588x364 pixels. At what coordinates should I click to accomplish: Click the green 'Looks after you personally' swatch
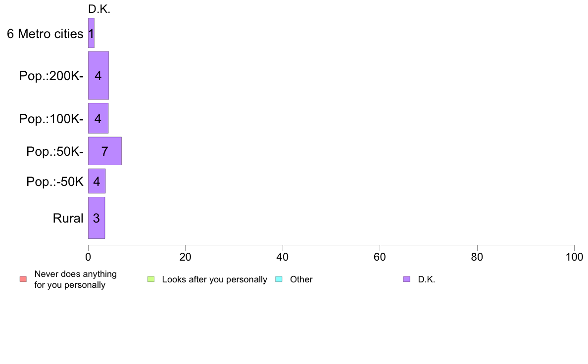(x=151, y=279)
